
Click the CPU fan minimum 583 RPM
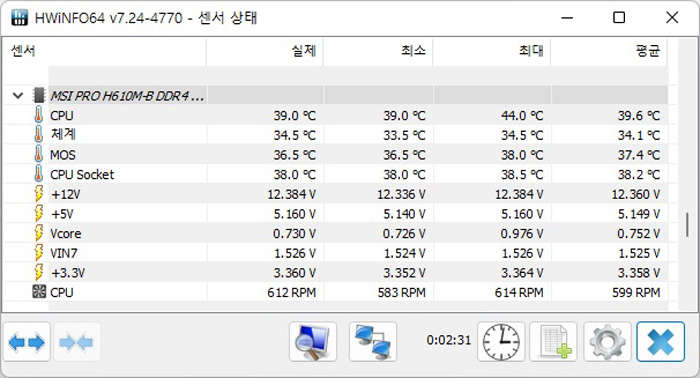point(402,292)
